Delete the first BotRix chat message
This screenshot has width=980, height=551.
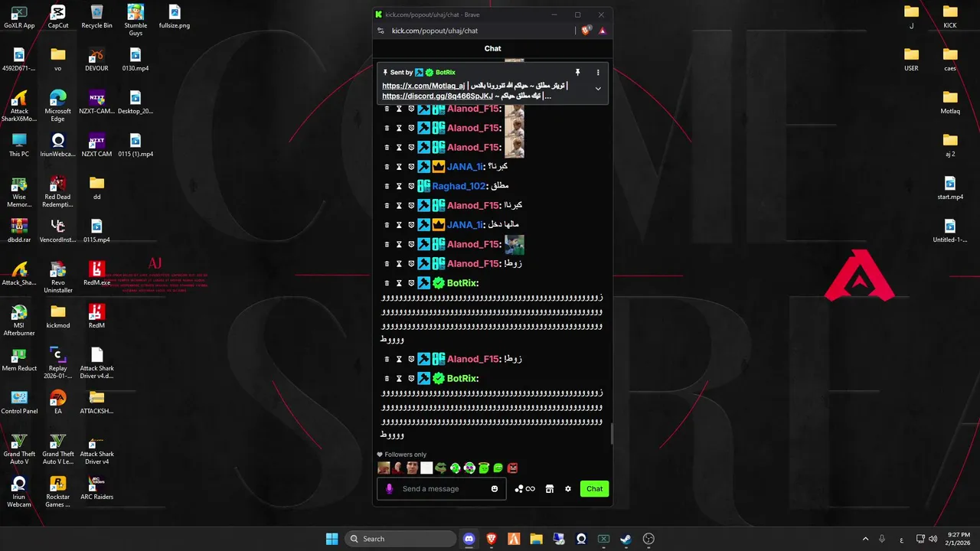pos(387,283)
